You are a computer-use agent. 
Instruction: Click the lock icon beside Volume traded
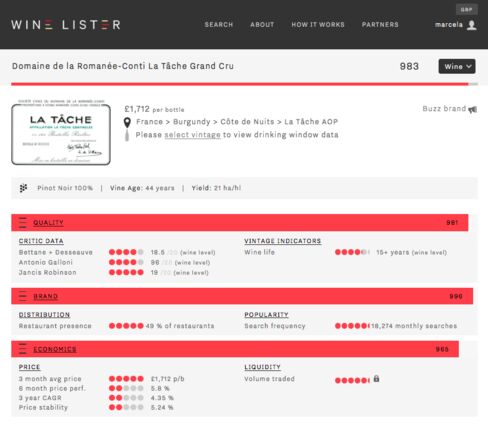click(376, 379)
